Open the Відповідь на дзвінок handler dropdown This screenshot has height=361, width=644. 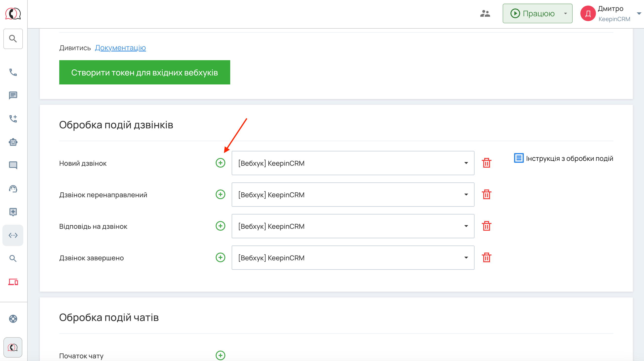(x=353, y=226)
